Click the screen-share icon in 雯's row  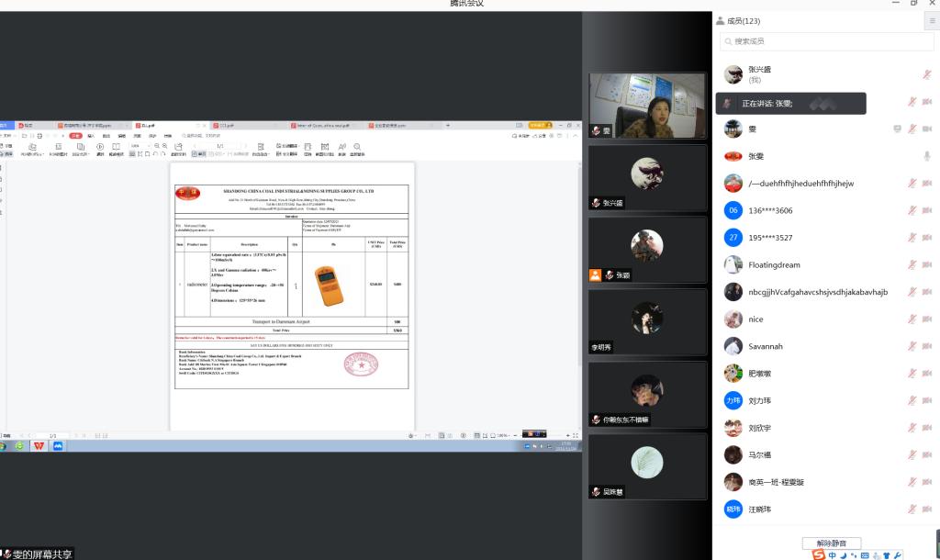point(898,129)
